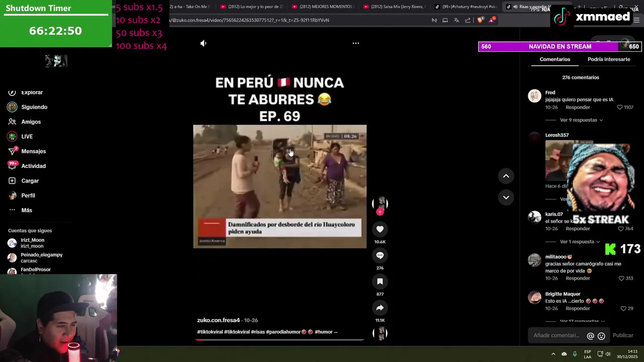
Task: Open the volume speaker tray icon
Action: 608,354
